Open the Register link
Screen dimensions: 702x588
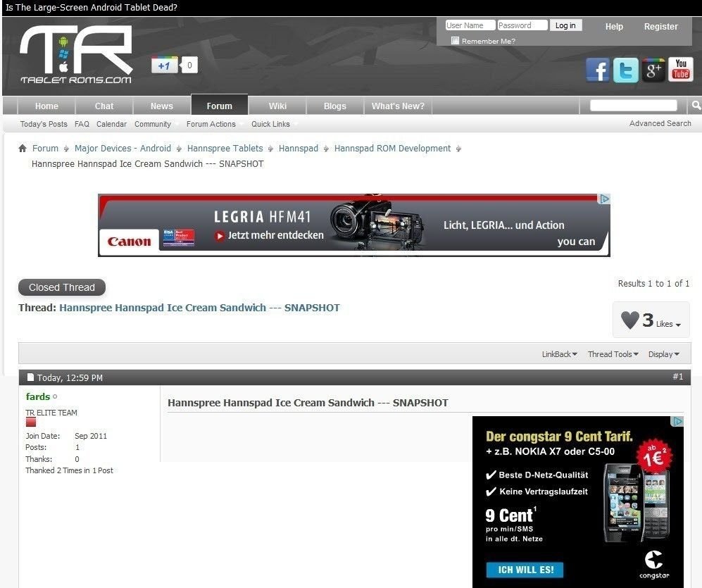(661, 27)
